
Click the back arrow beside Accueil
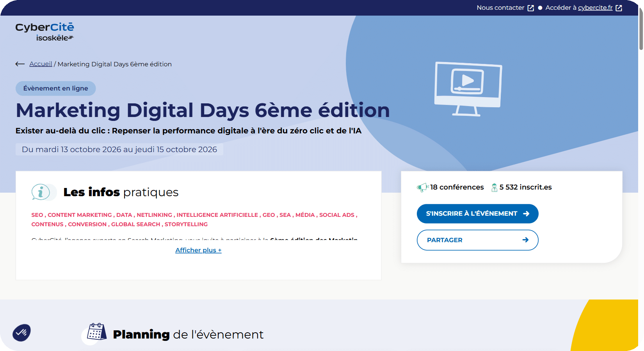tap(20, 64)
